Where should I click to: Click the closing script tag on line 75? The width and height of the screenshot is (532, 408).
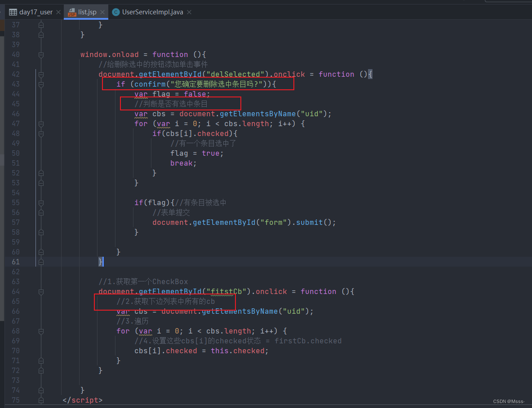click(x=82, y=400)
